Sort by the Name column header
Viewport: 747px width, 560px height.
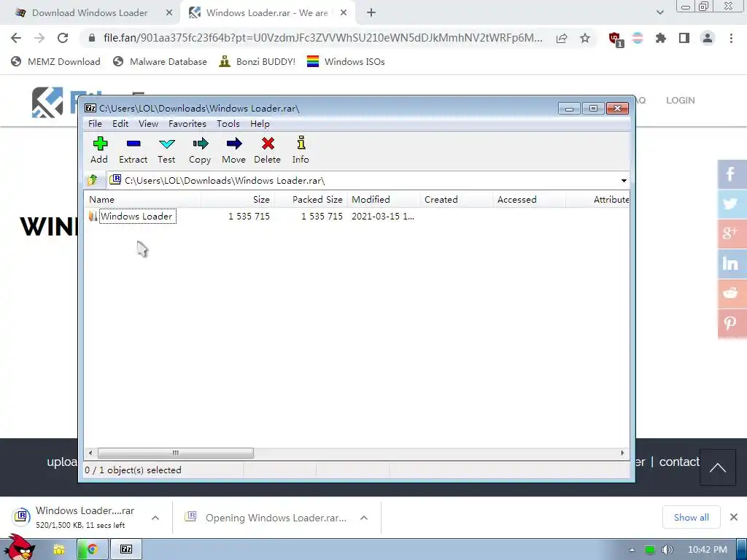pos(142,200)
